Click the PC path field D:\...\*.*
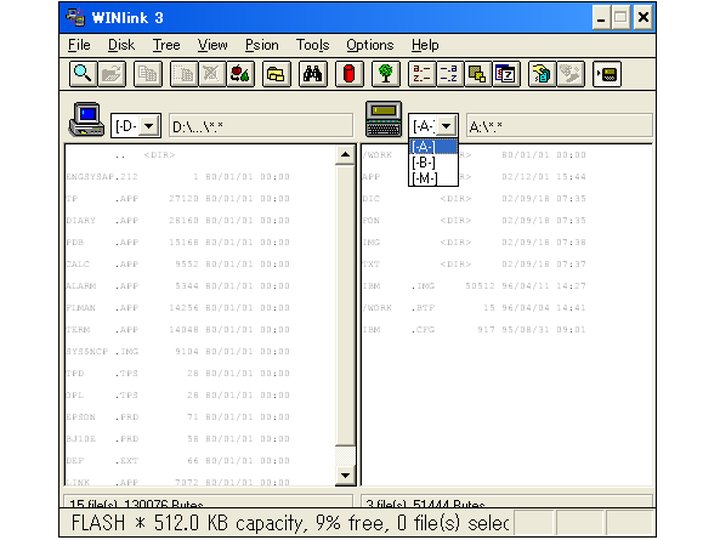The width and height of the screenshot is (720, 540). click(261, 126)
